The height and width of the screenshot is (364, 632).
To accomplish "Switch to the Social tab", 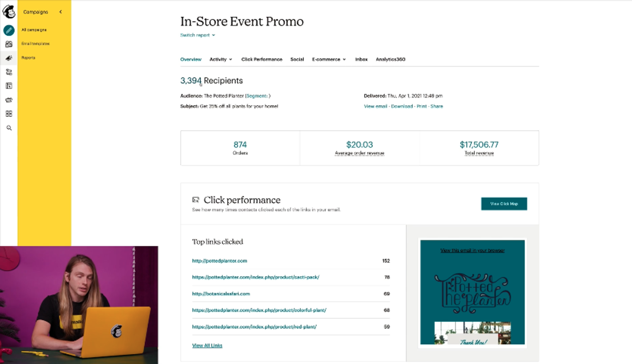I will click(297, 59).
